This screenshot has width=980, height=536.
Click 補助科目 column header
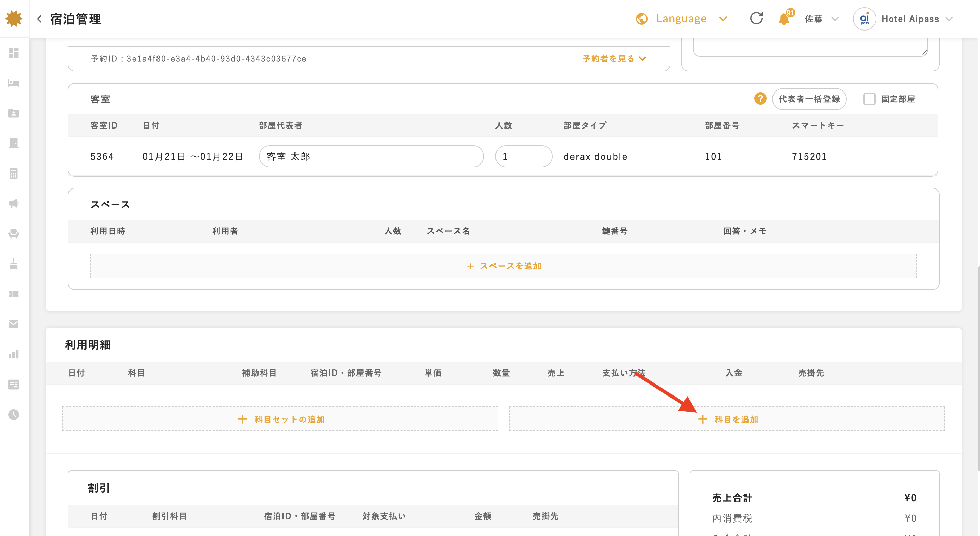[x=259, y=373]
